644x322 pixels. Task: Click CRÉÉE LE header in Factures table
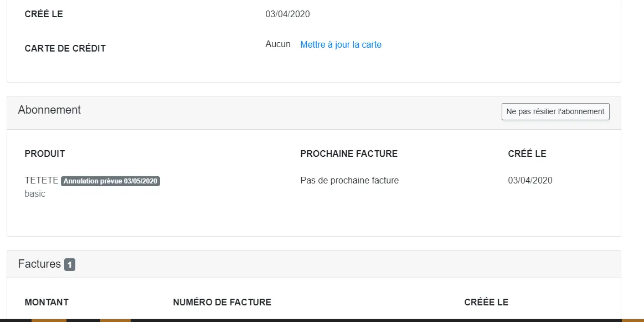point(486,302)
